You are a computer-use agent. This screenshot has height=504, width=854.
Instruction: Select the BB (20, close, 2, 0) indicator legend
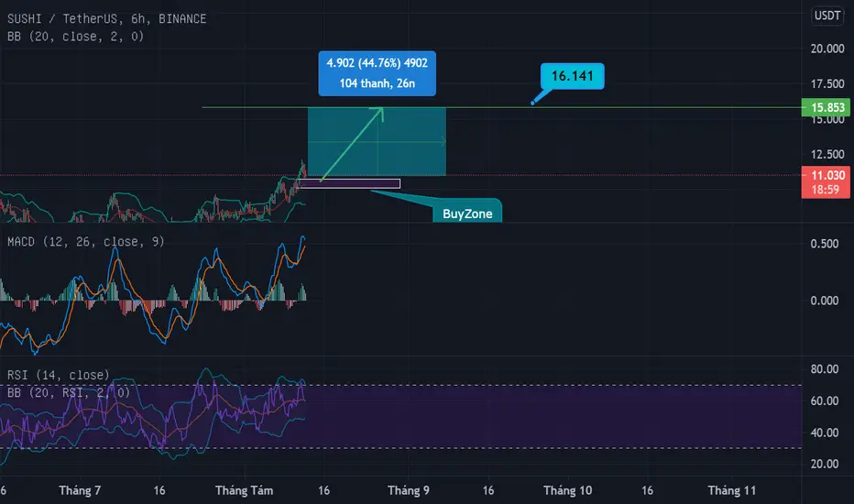pyautogui.click(x=76, y=37)
